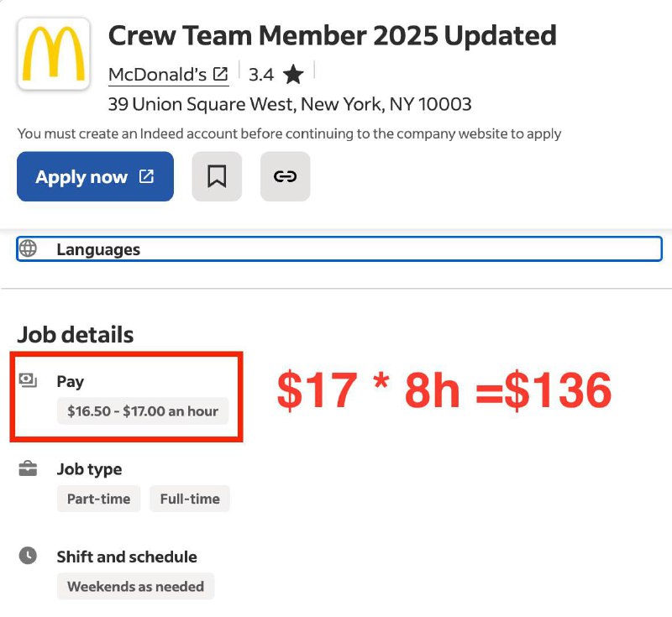The width and height of the screenshot is (672, 617).
Task: Click the clock icon beside Shift and schedule
Action: click(28, 556)
